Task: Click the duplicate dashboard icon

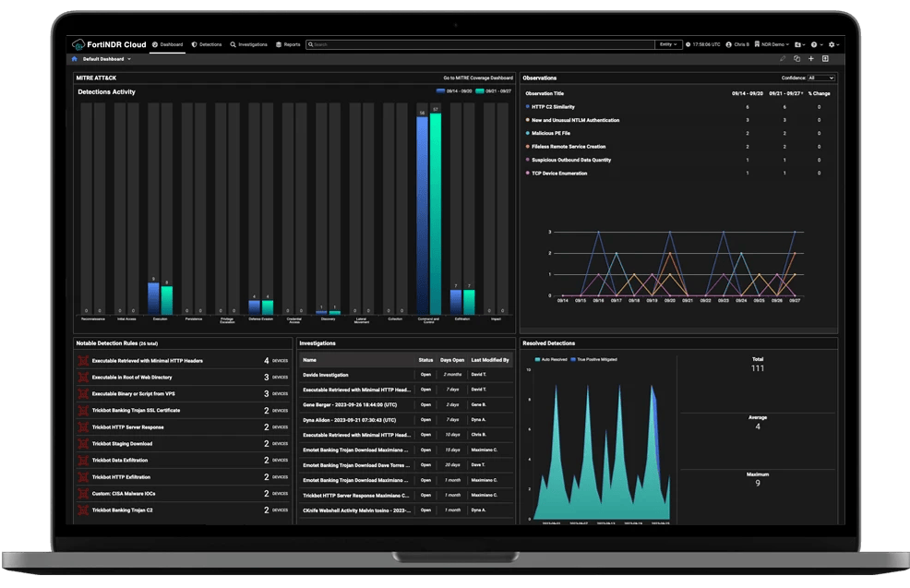Action: (x=796, y=59)
